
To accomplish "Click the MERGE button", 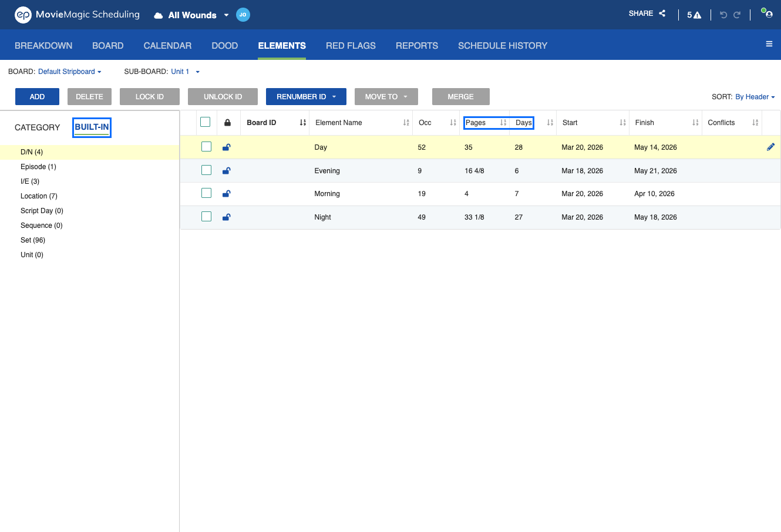I will tap(461, 96).
